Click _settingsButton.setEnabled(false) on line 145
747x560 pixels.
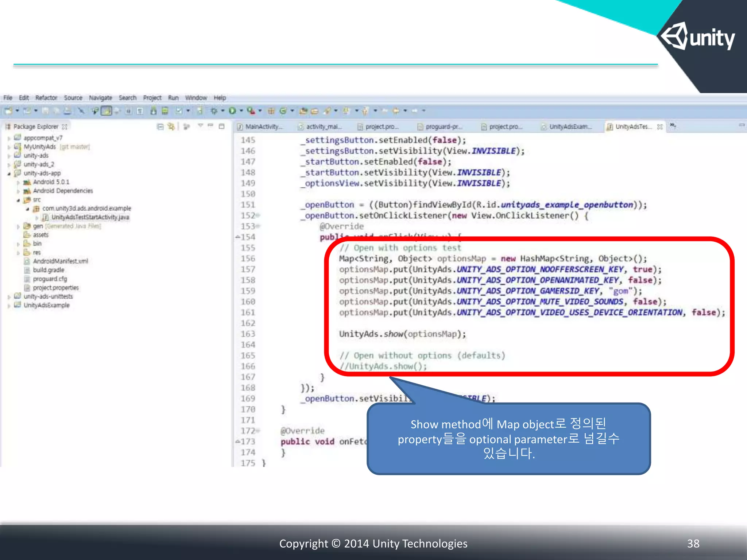pos(383,140)
